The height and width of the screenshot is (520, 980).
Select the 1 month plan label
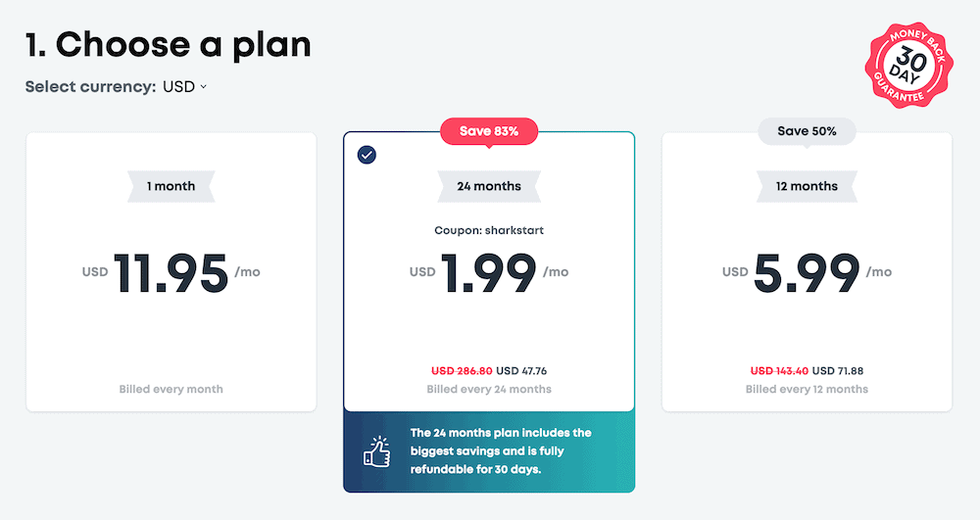(171, 186)
